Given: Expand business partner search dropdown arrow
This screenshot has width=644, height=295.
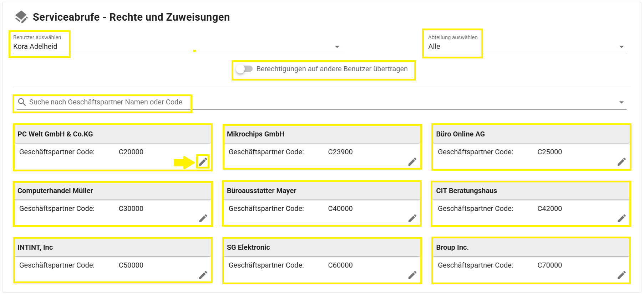Looking at the screenshot, I should [x=621, y=102].
